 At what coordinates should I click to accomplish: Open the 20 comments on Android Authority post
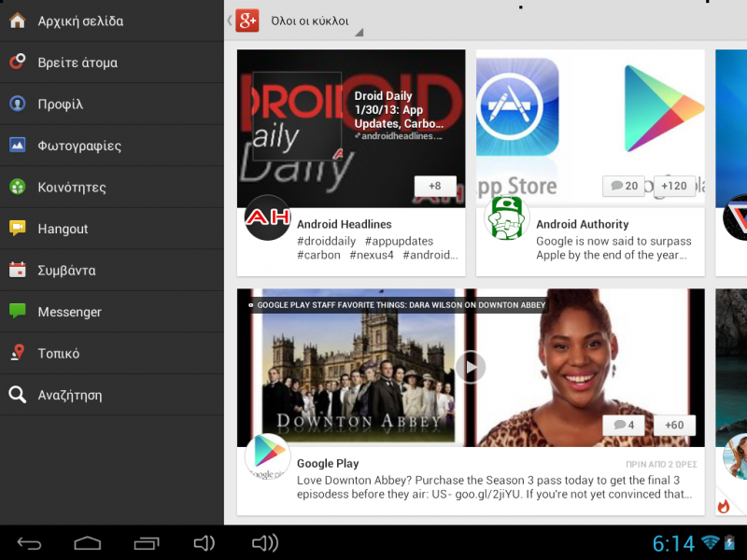pos(624,186)
